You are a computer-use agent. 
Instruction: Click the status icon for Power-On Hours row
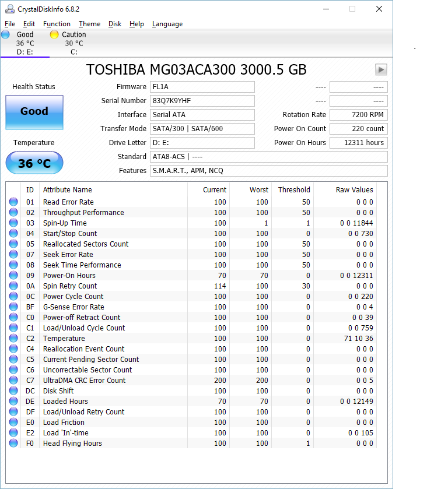click(x=13, y=275)
